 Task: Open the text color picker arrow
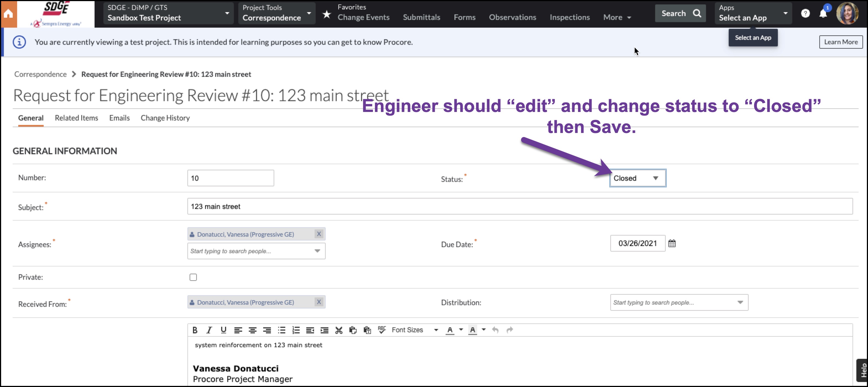tap(461, 330)
